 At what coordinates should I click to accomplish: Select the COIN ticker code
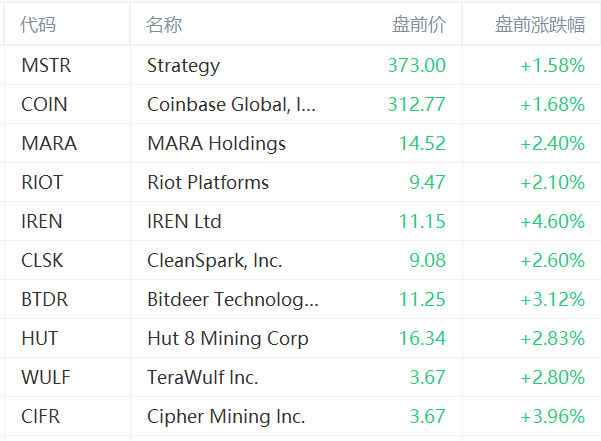pos(44,105)
